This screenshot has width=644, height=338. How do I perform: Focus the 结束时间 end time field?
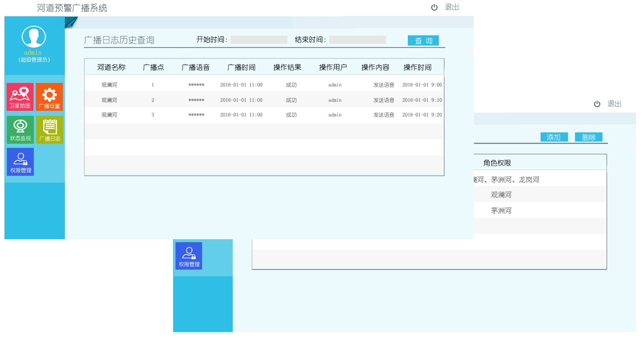coord(357,40)
